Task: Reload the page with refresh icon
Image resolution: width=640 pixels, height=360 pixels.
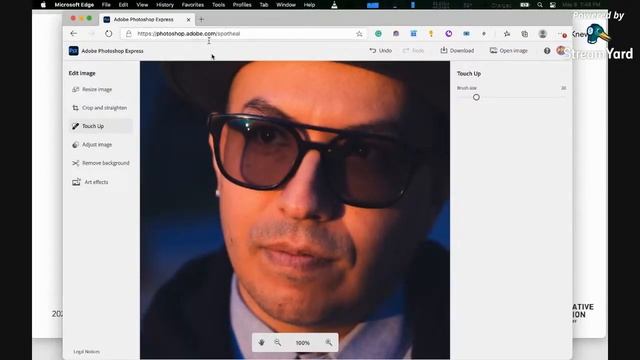Action: pyautogui.click(x=109, y=33)
